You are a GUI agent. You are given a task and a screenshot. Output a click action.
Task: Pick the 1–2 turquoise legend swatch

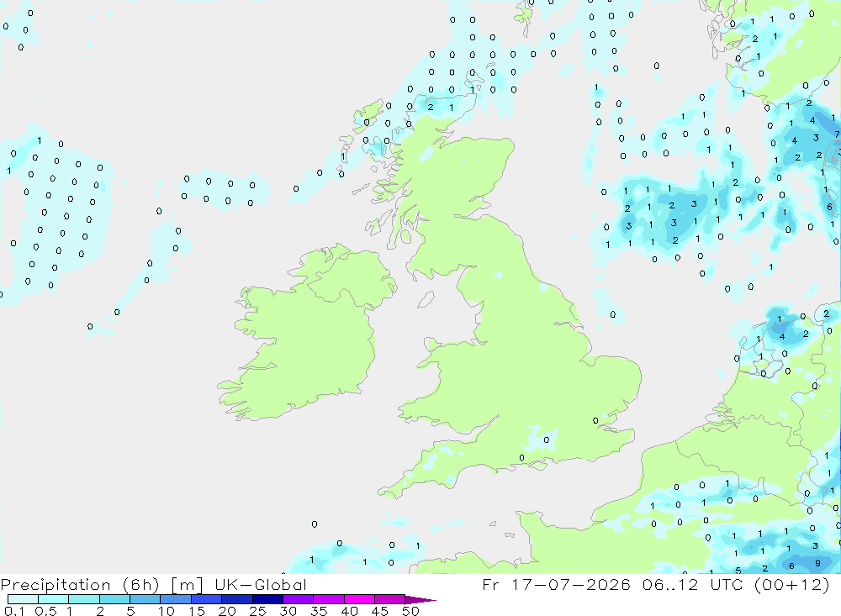(x=84, y=599)
